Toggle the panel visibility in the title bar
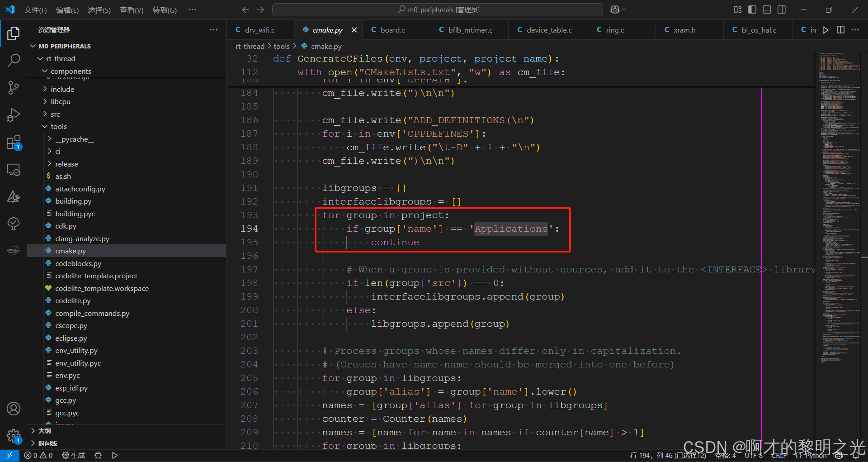The width and height of the screenshot is (868, 462). tap(767, 9)
